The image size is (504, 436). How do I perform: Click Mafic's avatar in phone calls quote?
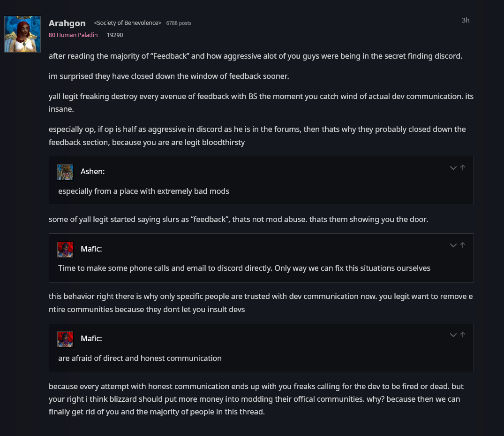[x=65, y=249]
